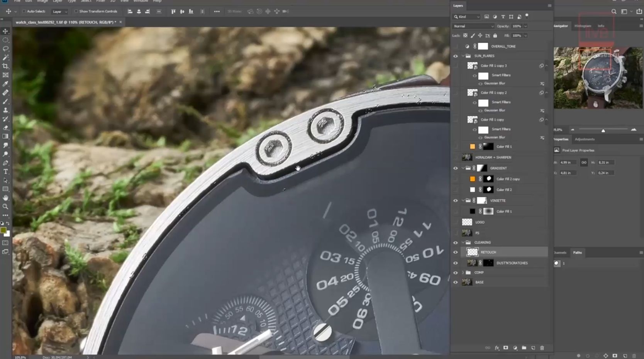Select the Healing Brush tool
644x359 pixels.
coord(5,93)
